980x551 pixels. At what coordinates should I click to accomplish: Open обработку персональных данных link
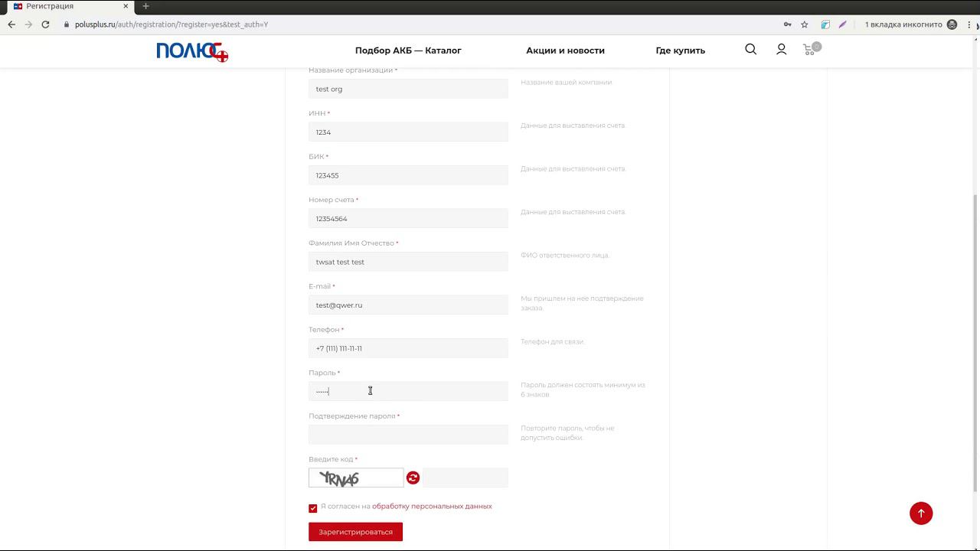click(432, 506)
